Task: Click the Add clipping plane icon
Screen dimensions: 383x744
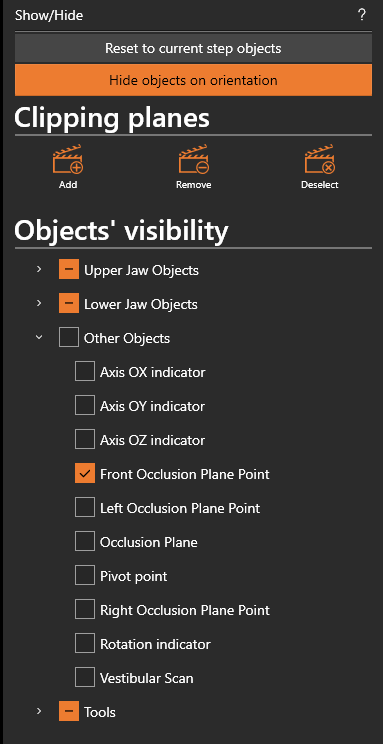Action: click(68, 160)
